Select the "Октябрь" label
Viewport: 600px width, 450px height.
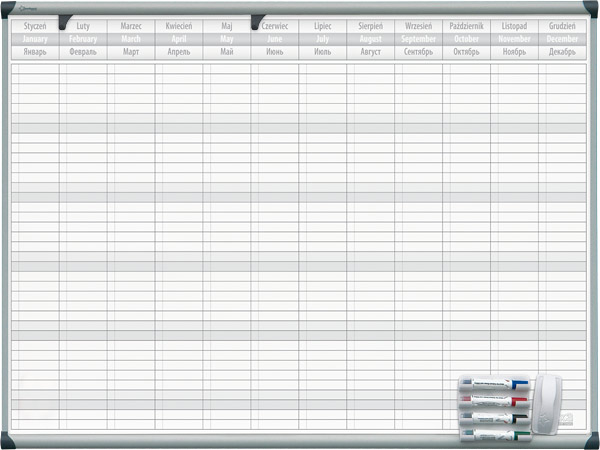(466, 52)
